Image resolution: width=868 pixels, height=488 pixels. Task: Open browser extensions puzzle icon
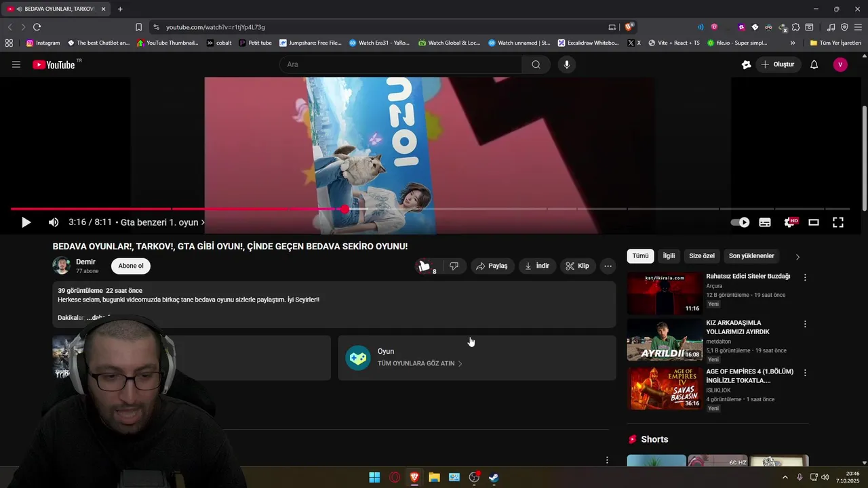click(795, 27)
